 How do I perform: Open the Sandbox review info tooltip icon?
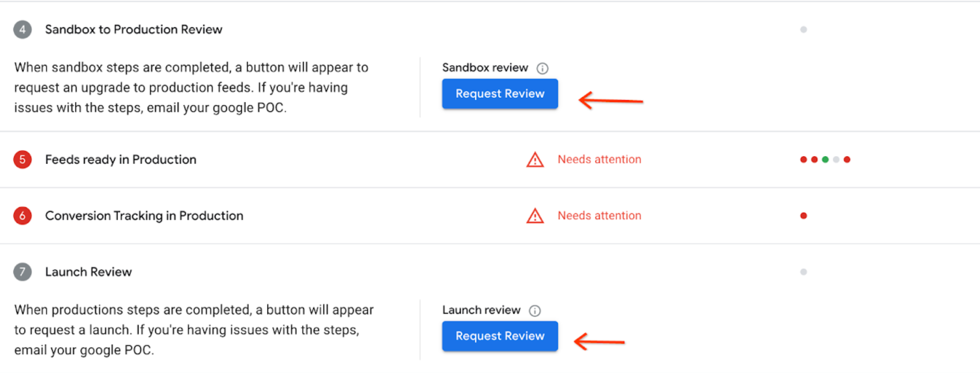(x=542, y=68)
